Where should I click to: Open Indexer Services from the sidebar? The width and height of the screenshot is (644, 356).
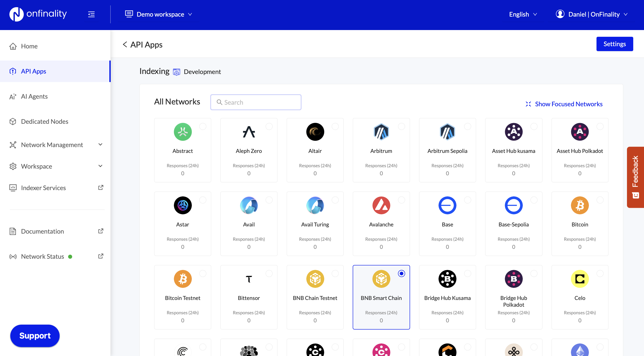point(43,188)
